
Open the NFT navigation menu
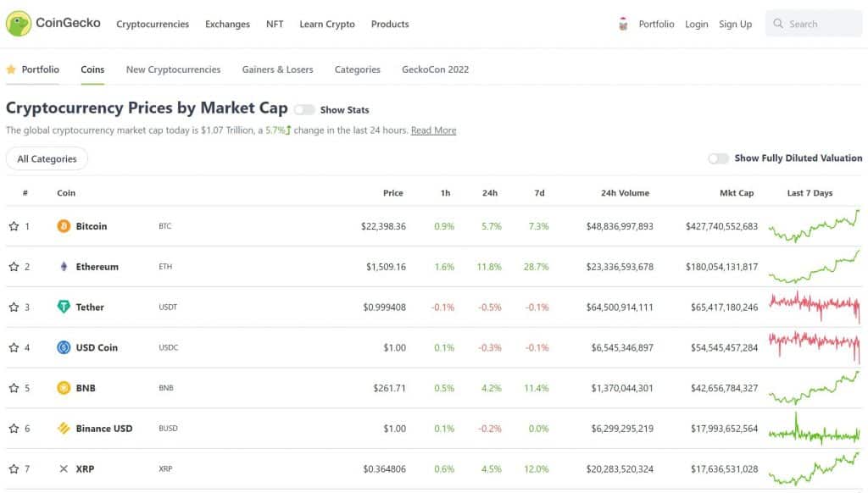pyautogui.click(x=275, y=24)
